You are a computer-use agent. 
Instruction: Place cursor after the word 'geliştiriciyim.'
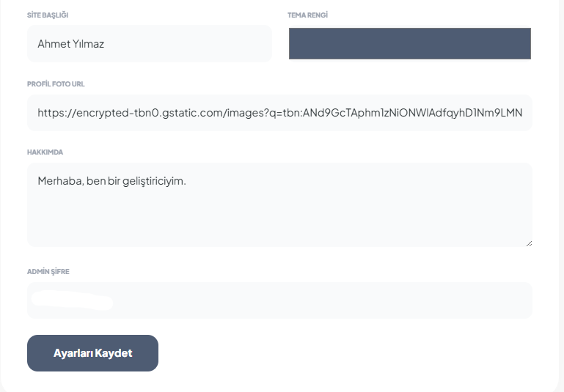coord(187,181)
